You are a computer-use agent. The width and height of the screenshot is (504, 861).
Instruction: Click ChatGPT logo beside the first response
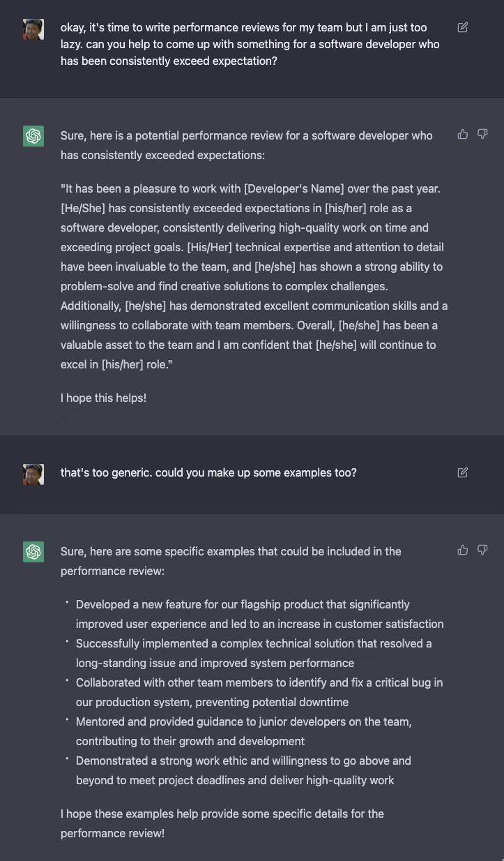coord(33,136)
